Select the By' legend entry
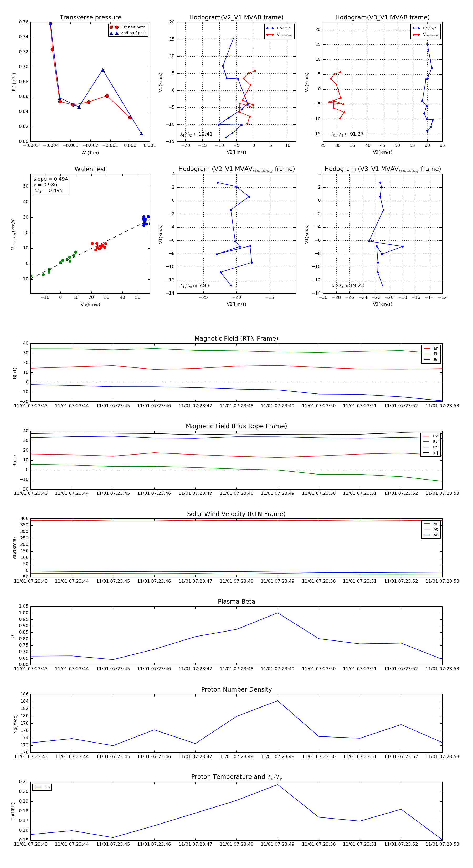 click(431, 442)
